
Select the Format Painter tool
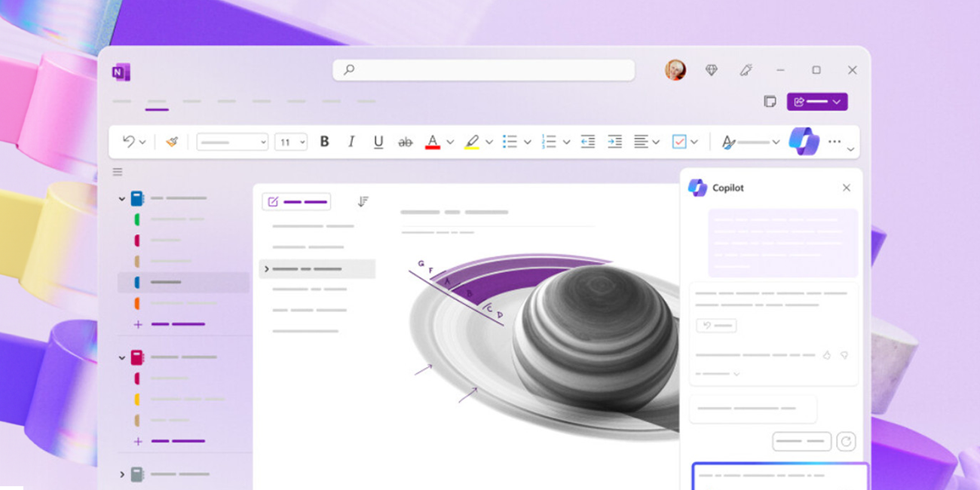pos(171,141)
